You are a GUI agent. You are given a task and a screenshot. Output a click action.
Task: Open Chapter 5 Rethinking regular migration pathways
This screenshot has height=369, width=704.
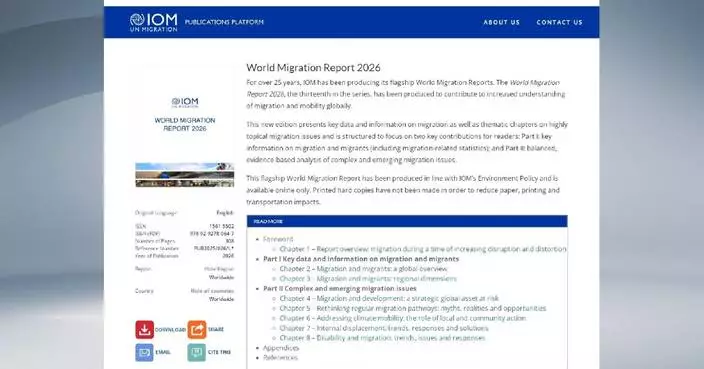pyautogui.click(x=413, y=308)
